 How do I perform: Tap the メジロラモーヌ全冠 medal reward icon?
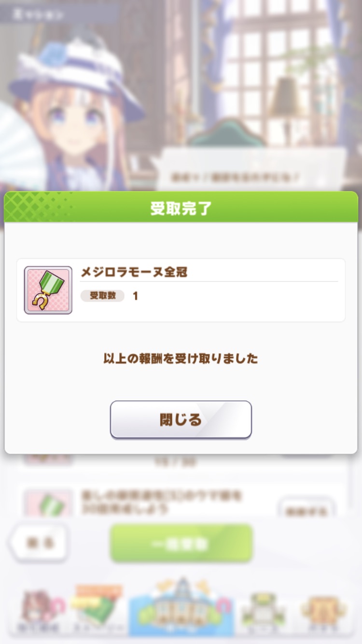[x=48, y=290]
